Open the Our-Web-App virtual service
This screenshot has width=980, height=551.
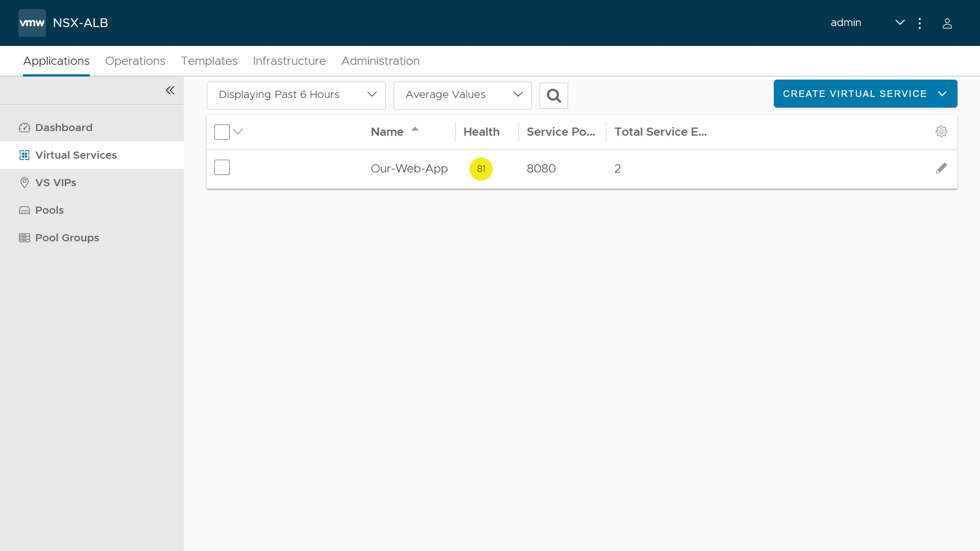[409, 168]
